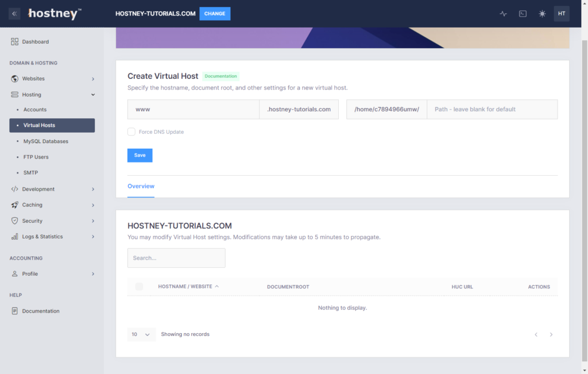Enable the Force DNS Update checkbox

[131, 132]
